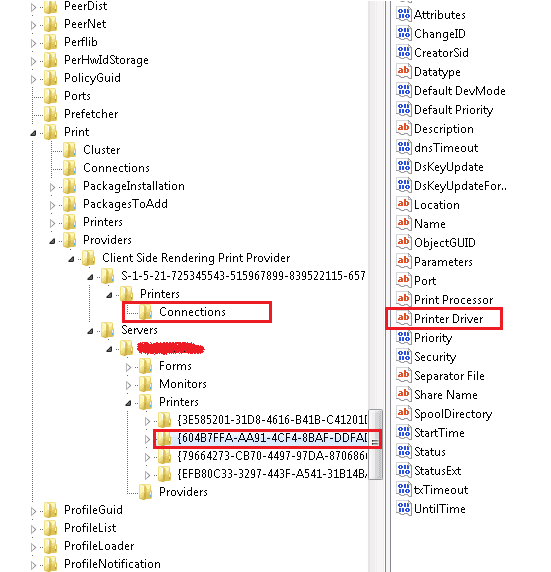
Task: Select the Status value
Action: (430, 452)
